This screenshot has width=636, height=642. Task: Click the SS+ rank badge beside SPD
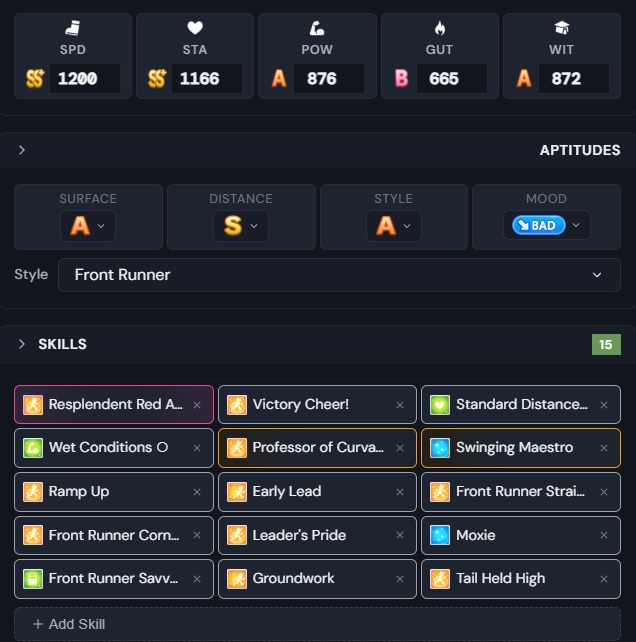34,78
